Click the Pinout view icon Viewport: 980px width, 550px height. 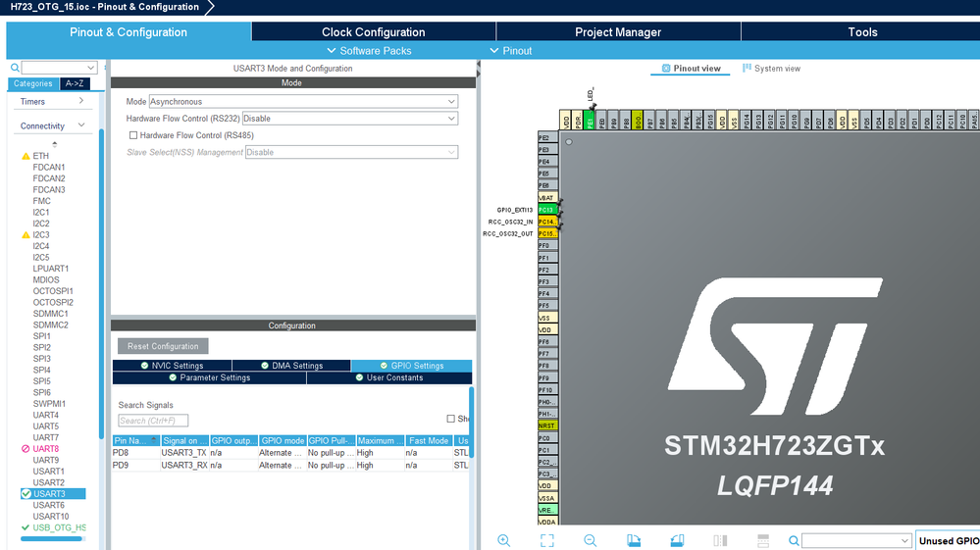666,68
